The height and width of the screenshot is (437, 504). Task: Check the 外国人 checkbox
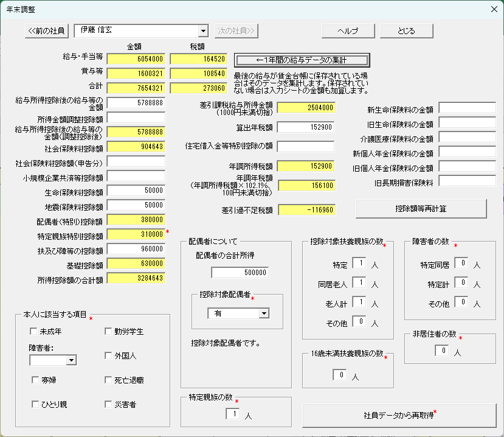coord(108,355)
